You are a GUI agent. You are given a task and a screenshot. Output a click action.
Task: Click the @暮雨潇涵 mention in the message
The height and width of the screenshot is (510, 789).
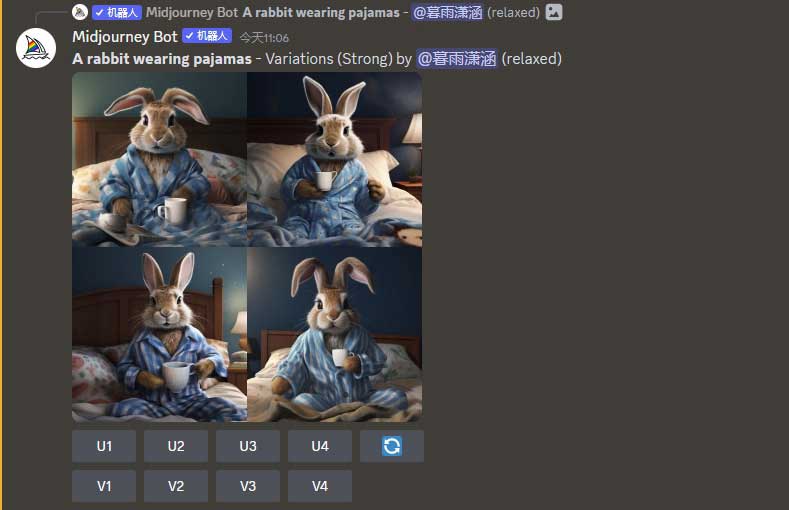pyautogui.click(x=456, y=59)
